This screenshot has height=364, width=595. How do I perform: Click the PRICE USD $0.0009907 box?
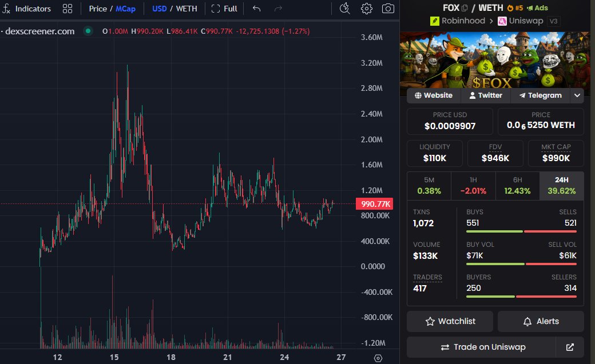coord(450,121)
